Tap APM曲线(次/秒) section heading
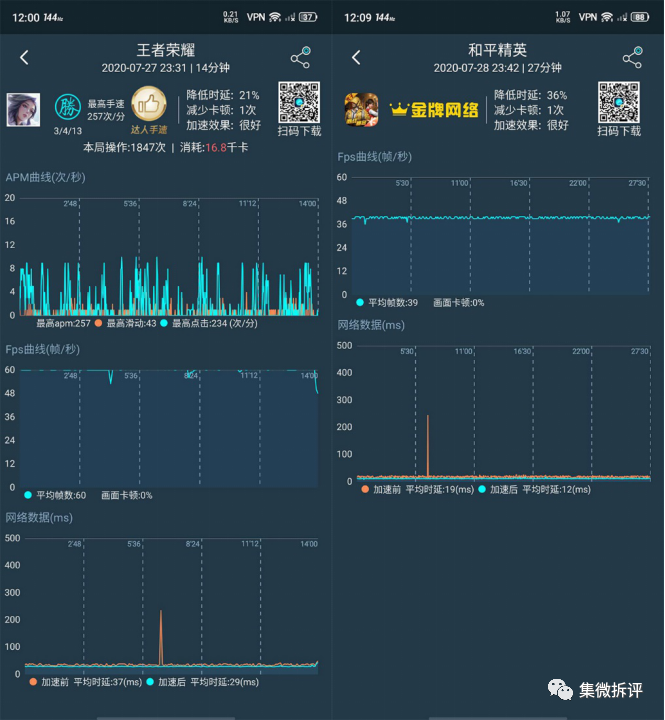 point(45,177)
